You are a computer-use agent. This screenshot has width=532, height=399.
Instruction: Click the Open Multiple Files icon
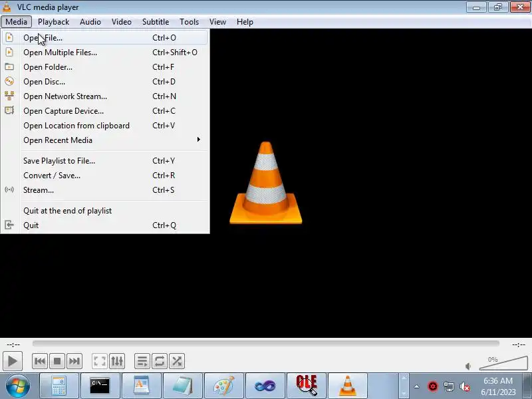(9, 52)
